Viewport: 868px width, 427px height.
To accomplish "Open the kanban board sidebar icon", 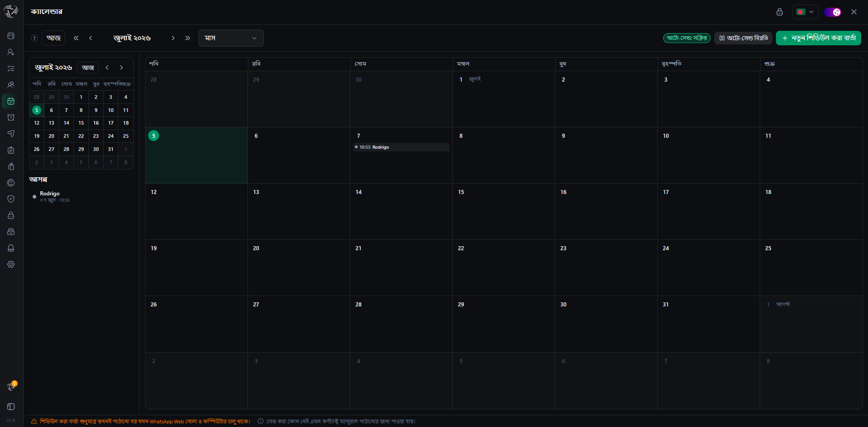I will click(x=11, y=36).
